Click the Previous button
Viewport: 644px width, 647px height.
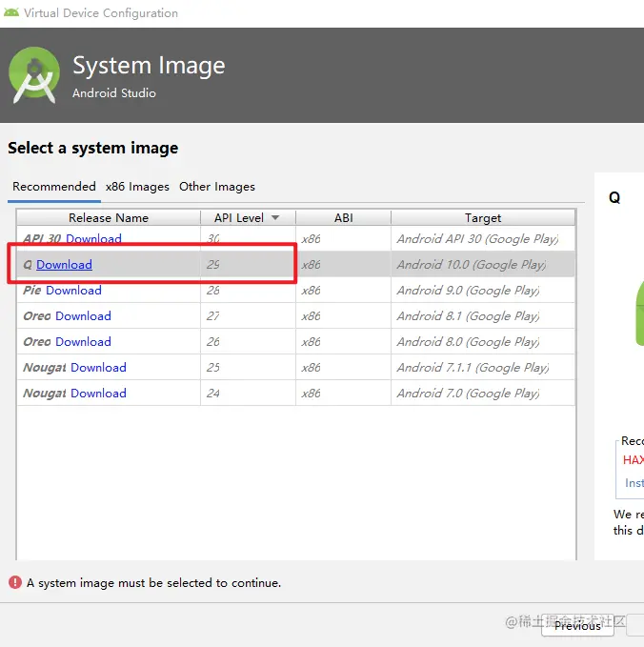pos(577,625)
